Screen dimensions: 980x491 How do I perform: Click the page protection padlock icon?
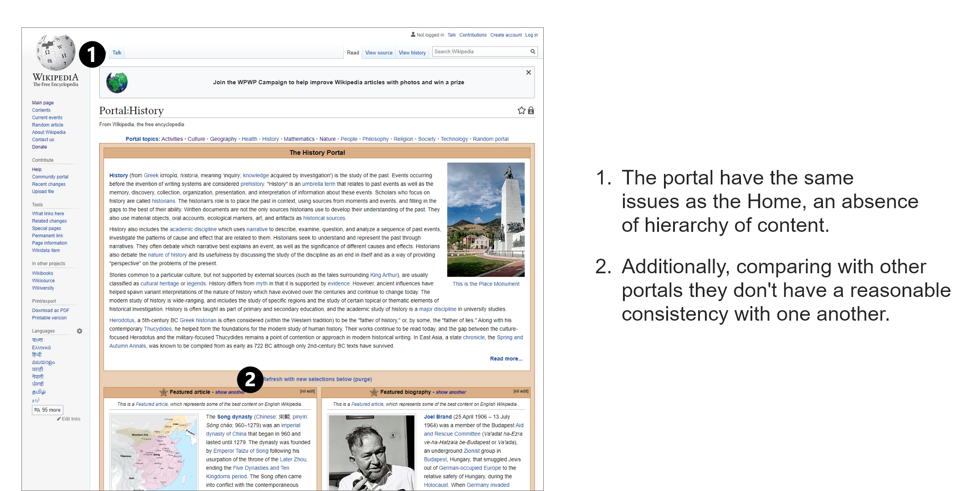(531, 111)
